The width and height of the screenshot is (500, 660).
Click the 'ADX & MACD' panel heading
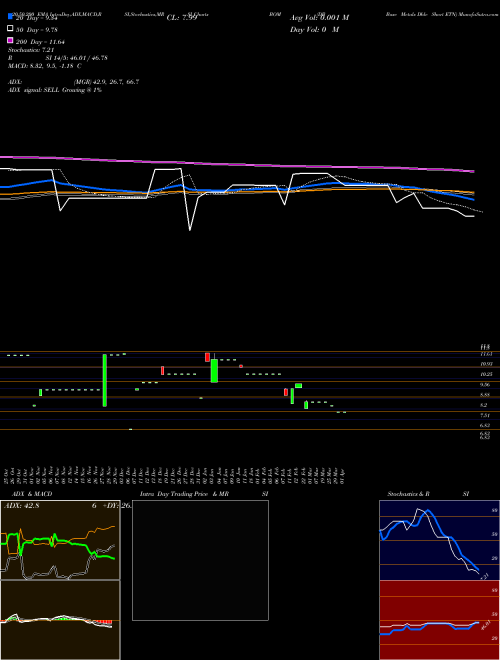[32, 494]
